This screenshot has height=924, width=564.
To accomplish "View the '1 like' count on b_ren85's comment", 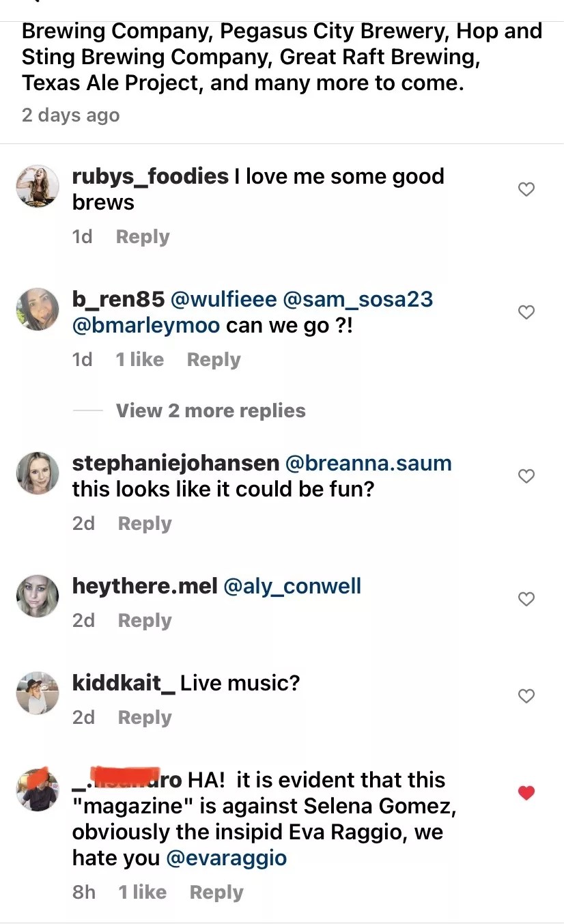I will click(x=140, y=360).
